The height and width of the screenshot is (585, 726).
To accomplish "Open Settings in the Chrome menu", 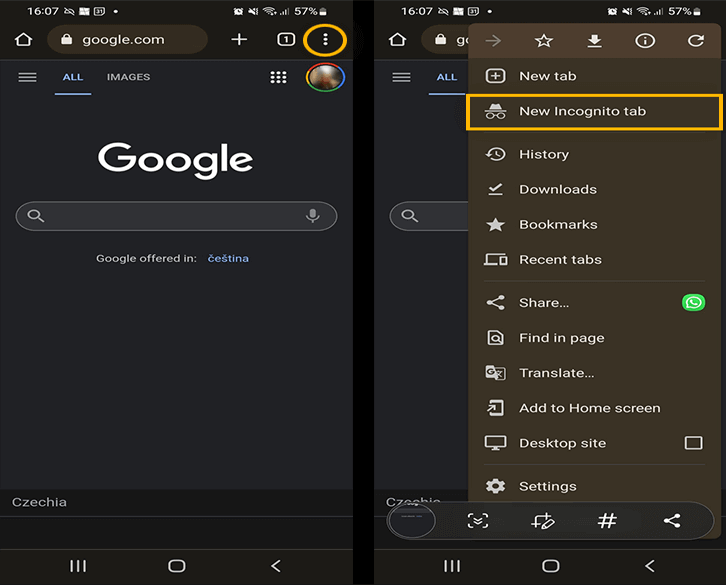I will [547, 486].
